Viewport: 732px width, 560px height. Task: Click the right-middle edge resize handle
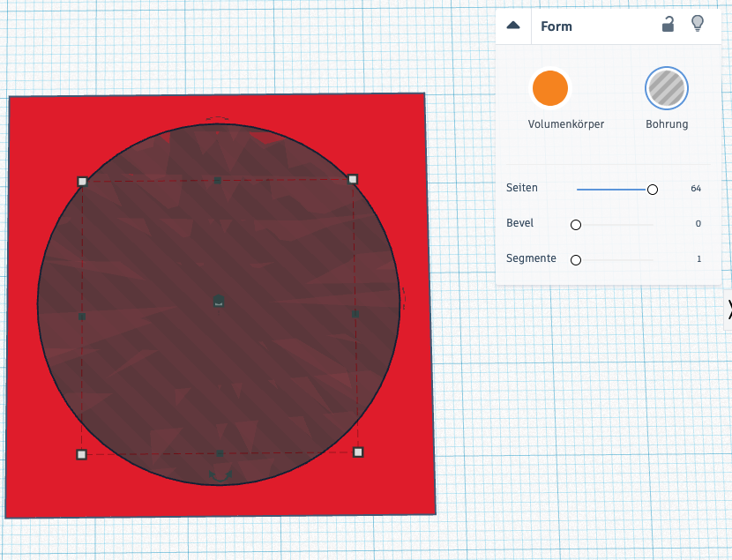[x=355, y=315]
